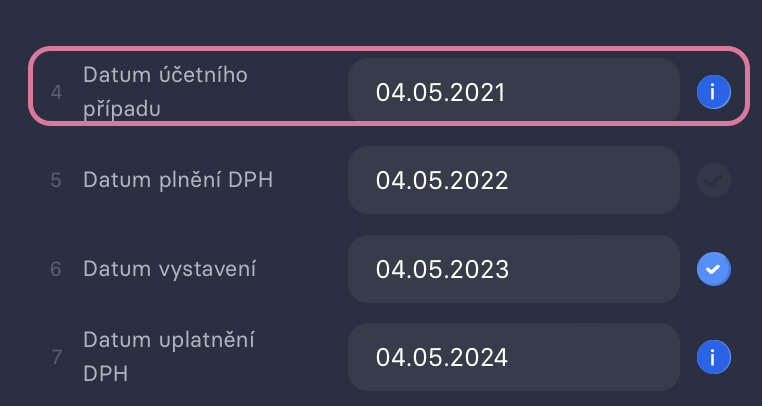Select row number 7
Screen dimensions: 762x406
(x=56, y=357)
